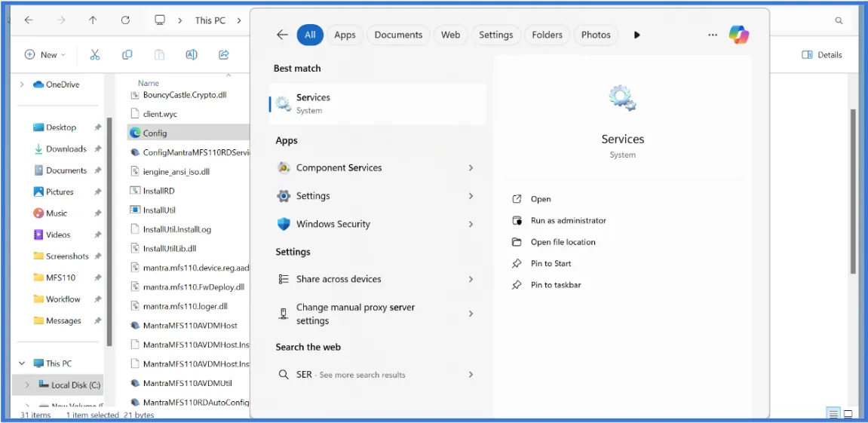Image resolution: width=868 pixels, height=423 pixels.
Task: Open the New dropdown in Explorer
Action: pos(45,55)
